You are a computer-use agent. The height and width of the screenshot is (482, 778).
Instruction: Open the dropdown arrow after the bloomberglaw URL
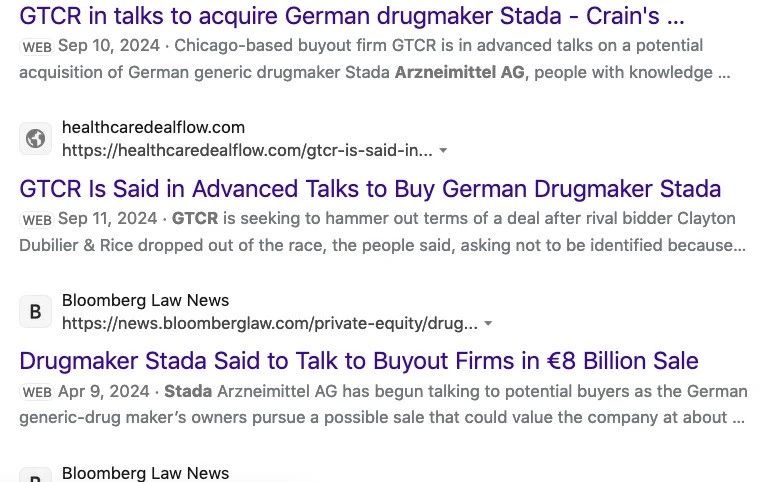(x=488, y=324)
